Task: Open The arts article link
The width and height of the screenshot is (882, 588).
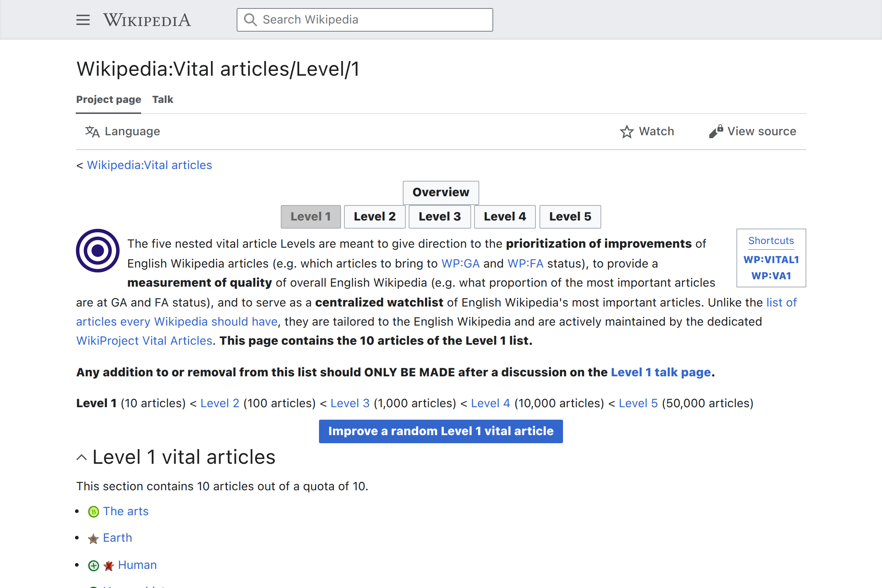Action: pos(126,512)
